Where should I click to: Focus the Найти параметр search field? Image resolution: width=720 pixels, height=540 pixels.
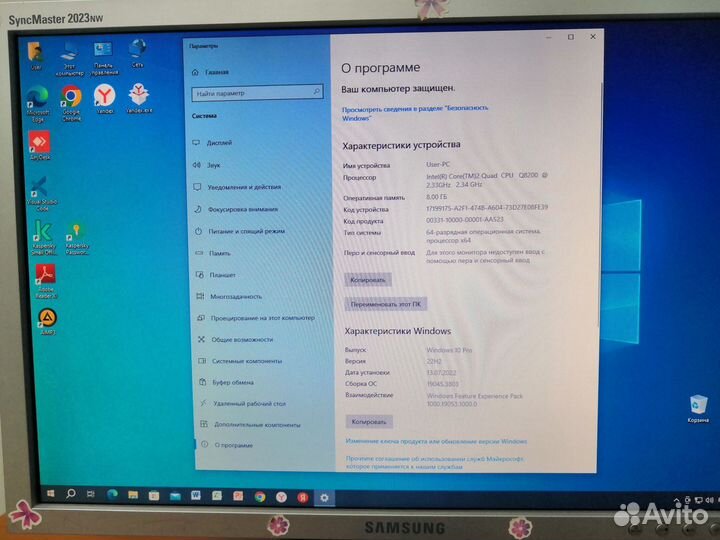click(257, 93)
